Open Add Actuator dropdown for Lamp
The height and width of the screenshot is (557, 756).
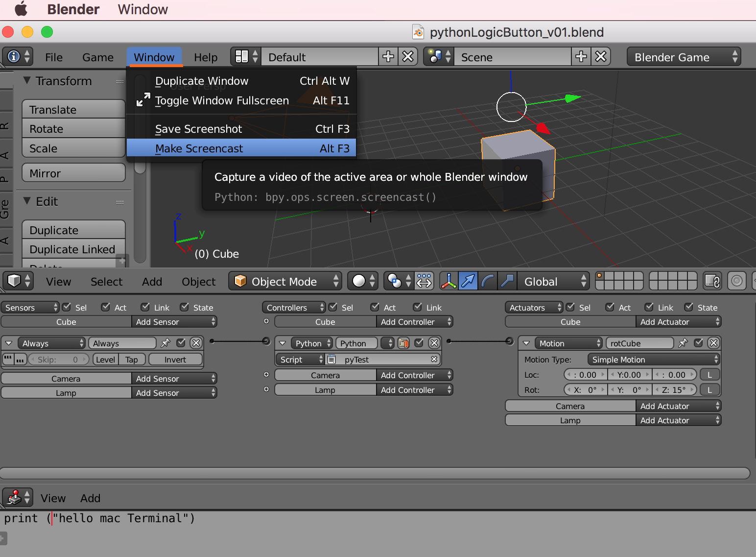click(x=679, y=420)
